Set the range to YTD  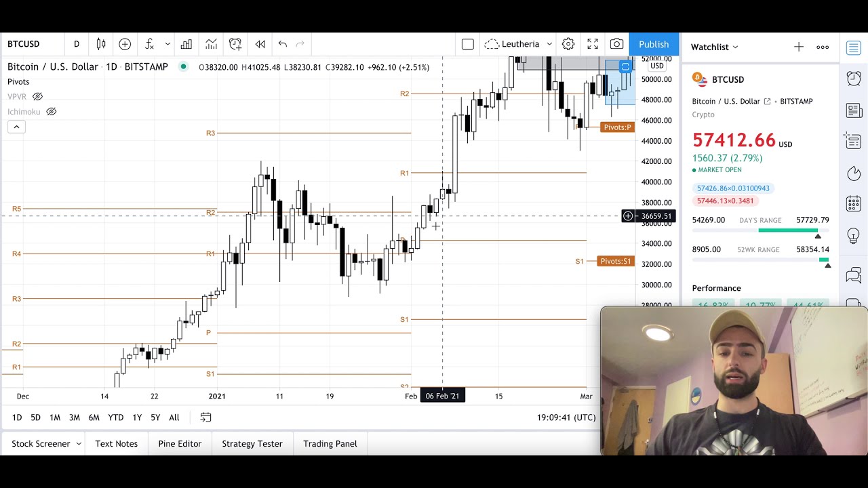[116, 418]
